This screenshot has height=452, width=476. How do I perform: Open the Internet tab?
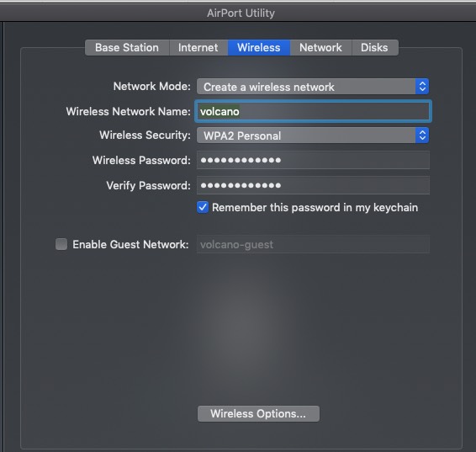click(198, 48)
